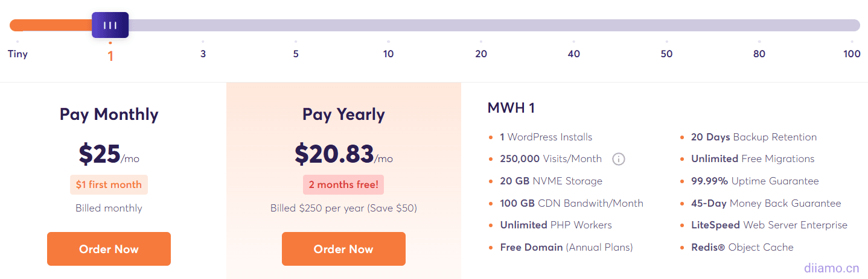Select plan size 20 on the slider

pos(481,54)
